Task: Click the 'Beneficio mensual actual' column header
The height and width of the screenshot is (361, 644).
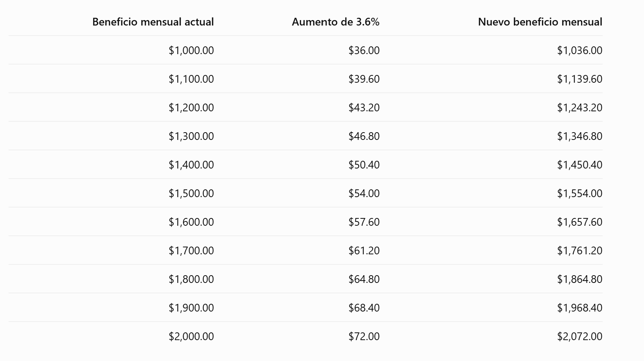Action: click(x=153, y=22)
